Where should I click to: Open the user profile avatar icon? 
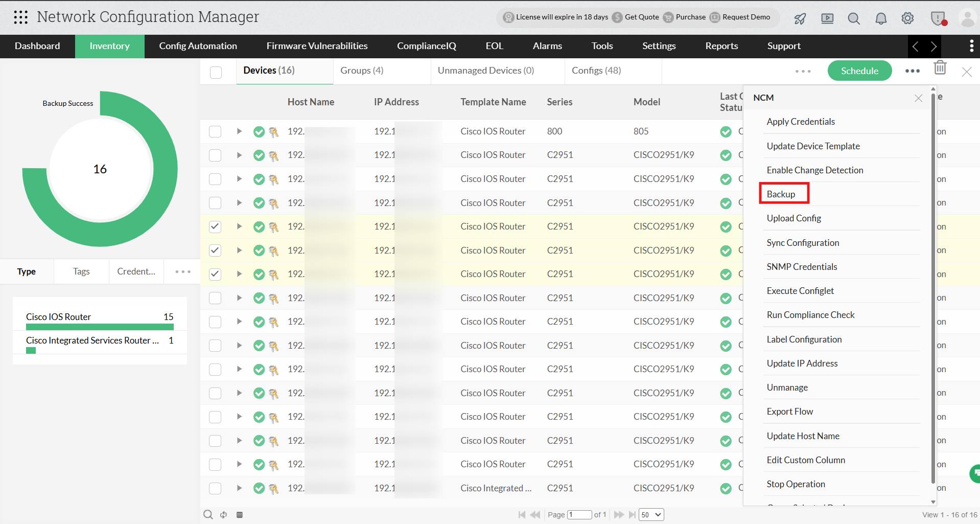click(x=967, y=17)
